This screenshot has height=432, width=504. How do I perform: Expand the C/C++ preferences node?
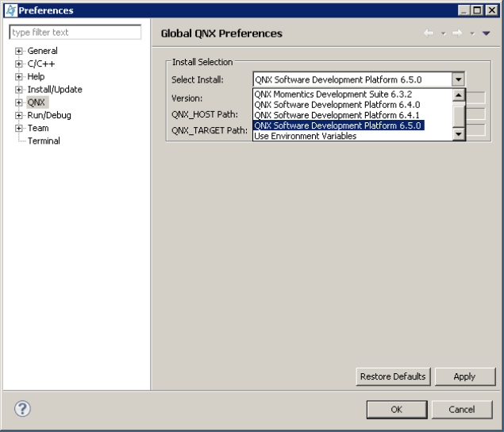point(18,64)
